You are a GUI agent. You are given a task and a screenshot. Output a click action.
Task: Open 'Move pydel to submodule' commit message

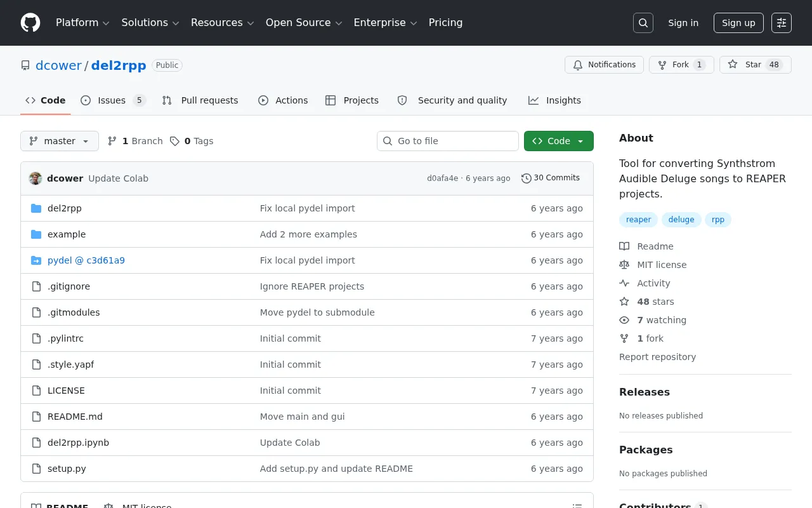pyautogui.click(x=317, y=312)
